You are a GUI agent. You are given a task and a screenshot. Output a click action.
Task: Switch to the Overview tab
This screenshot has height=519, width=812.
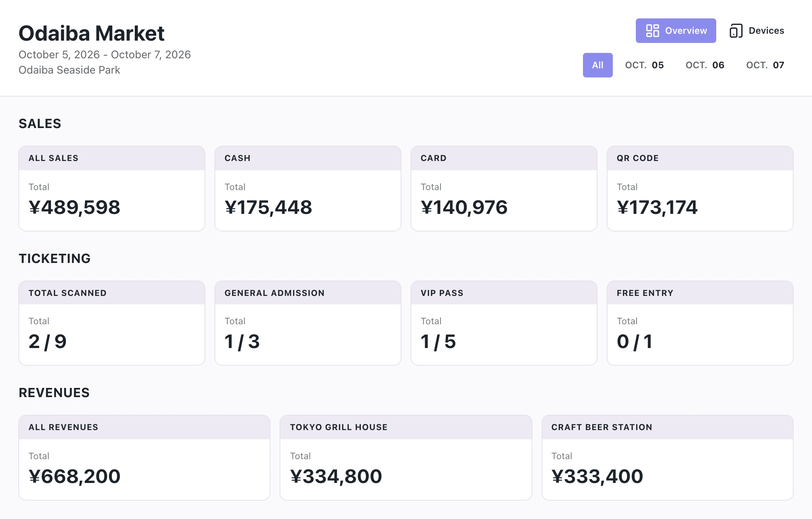676,31
